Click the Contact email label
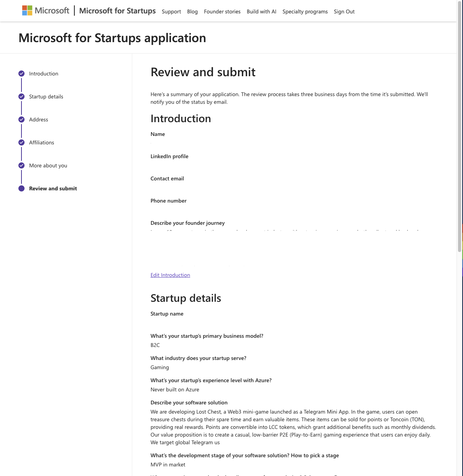The height and width of the screenshot is (476, 463). tap(167, 178)
